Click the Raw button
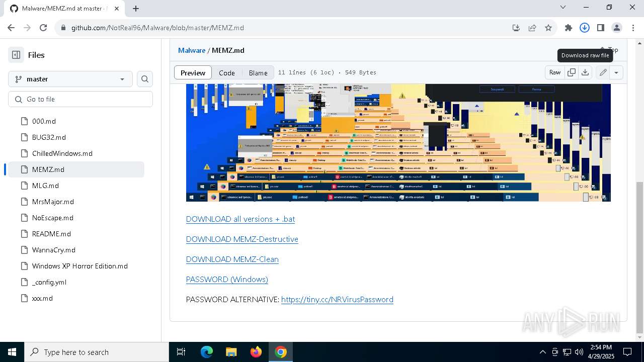644x362 pixels. pyautogui.click(x=555, y=72)
